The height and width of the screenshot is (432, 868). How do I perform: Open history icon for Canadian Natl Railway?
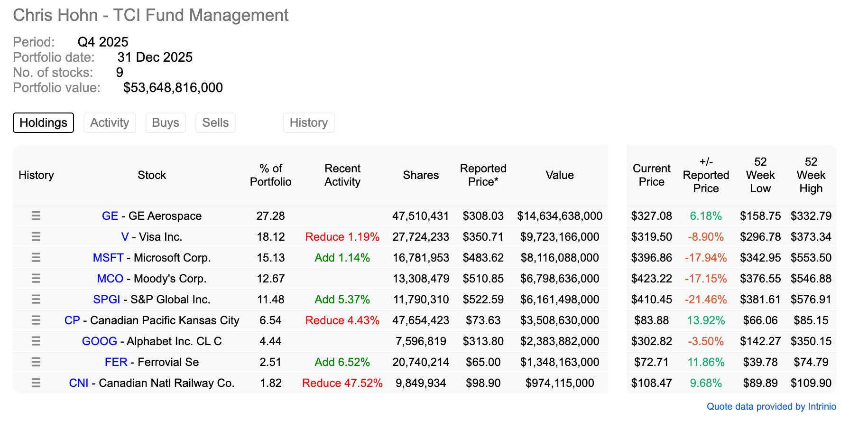tap(36, 383)
